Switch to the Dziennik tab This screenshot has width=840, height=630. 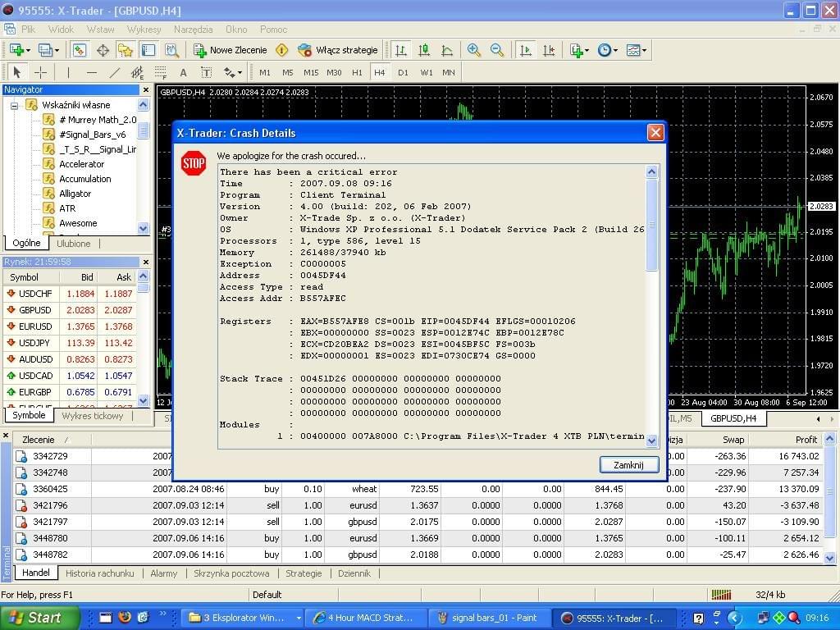click(354, 573)
